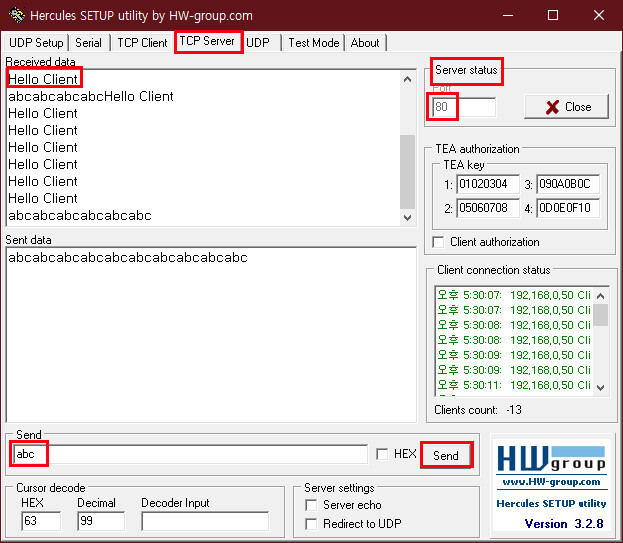Image resolution: width=623 pixels, height=543 pixels.
Task: Click TEA key 4 field 0D0E0F10
Action: 568,208
